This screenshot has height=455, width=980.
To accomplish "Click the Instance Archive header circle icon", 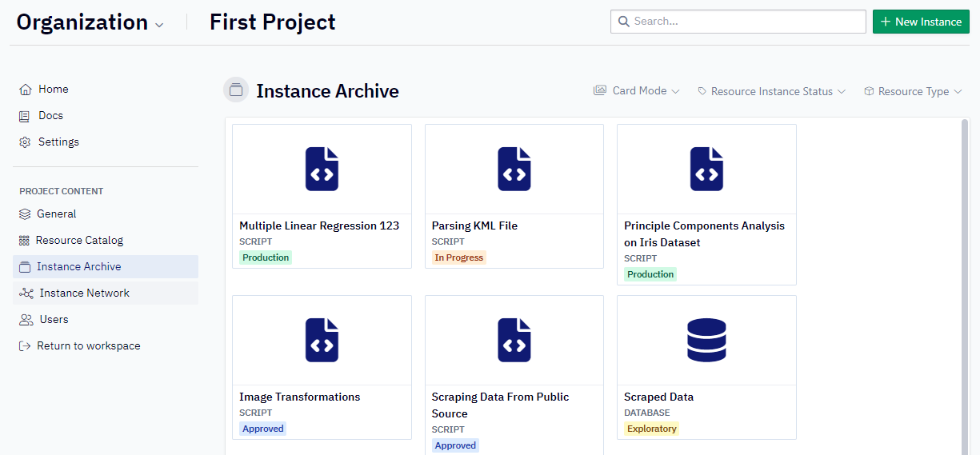I will tap(236, 90).
